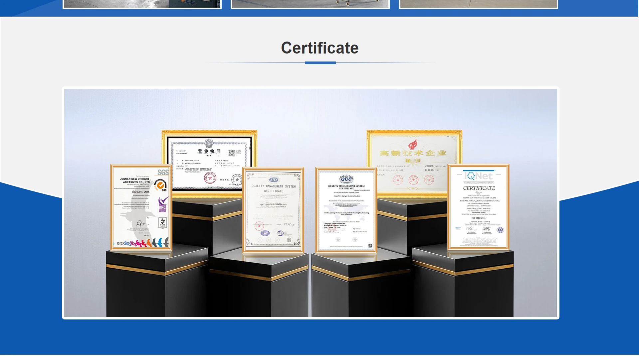
Task: Click the ZRX logo on quality certificate
Action: [x=274, y=180]
